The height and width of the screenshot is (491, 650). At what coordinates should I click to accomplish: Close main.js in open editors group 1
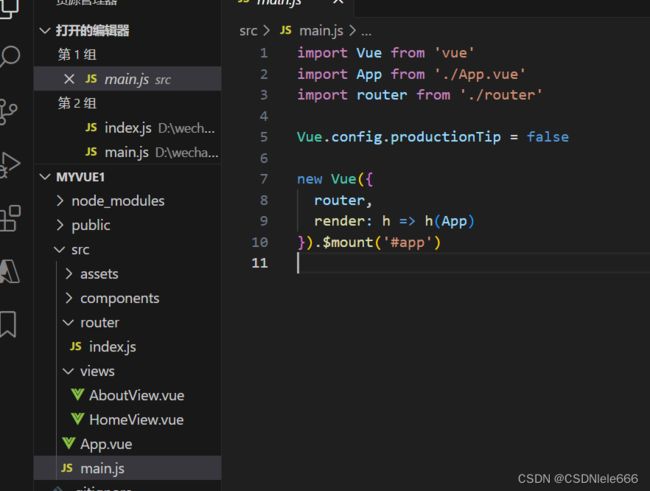(x=69, y=79)
